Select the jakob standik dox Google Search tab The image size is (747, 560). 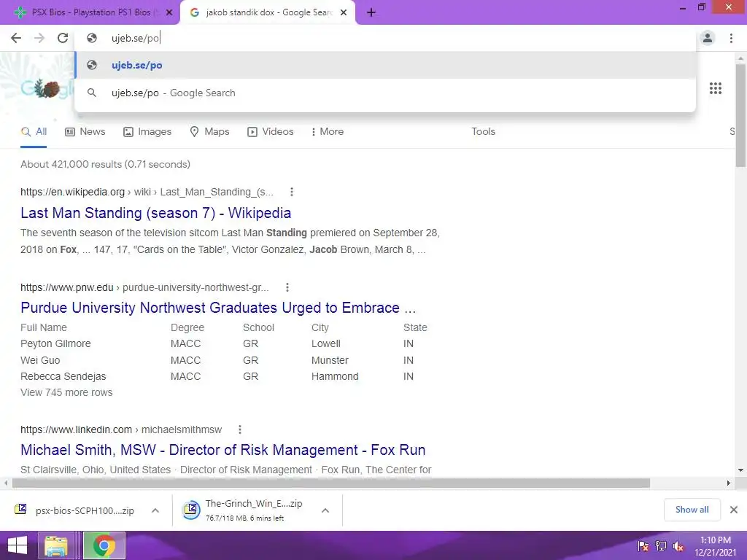[x=267, y=13]
